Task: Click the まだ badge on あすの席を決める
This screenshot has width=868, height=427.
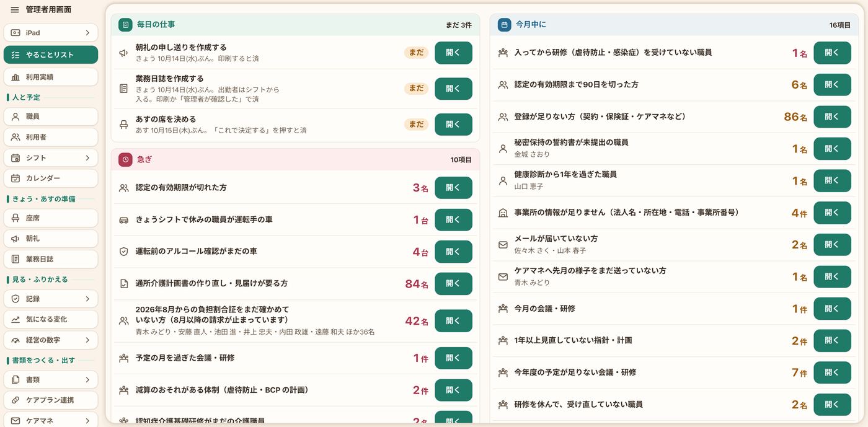Action: [x=416, y=125]
